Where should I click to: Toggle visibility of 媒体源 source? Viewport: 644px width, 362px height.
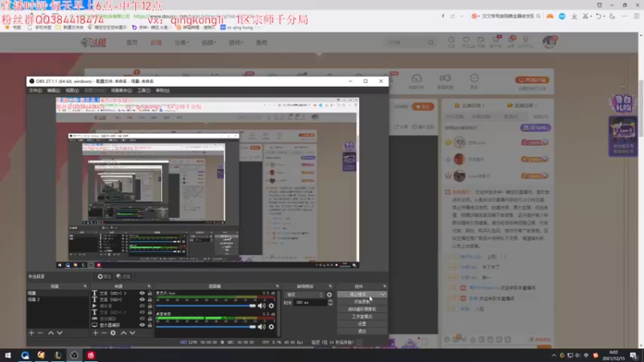(142, 306)
